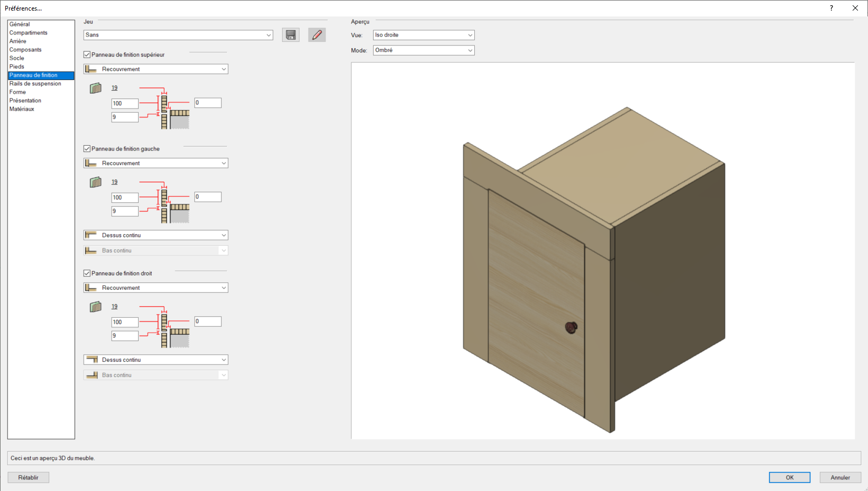Open the Jeu dropdown showing Sans
The width and height of the screenshot is (868, 491).
click(178, 35)
